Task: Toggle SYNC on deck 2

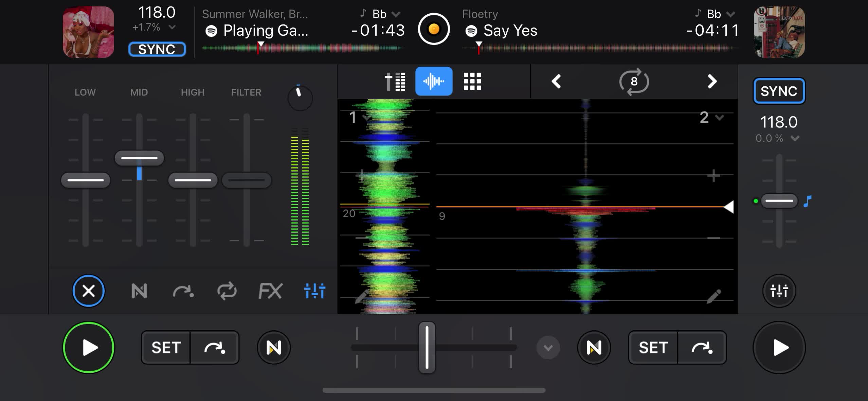Action: (x=779, y=91)
